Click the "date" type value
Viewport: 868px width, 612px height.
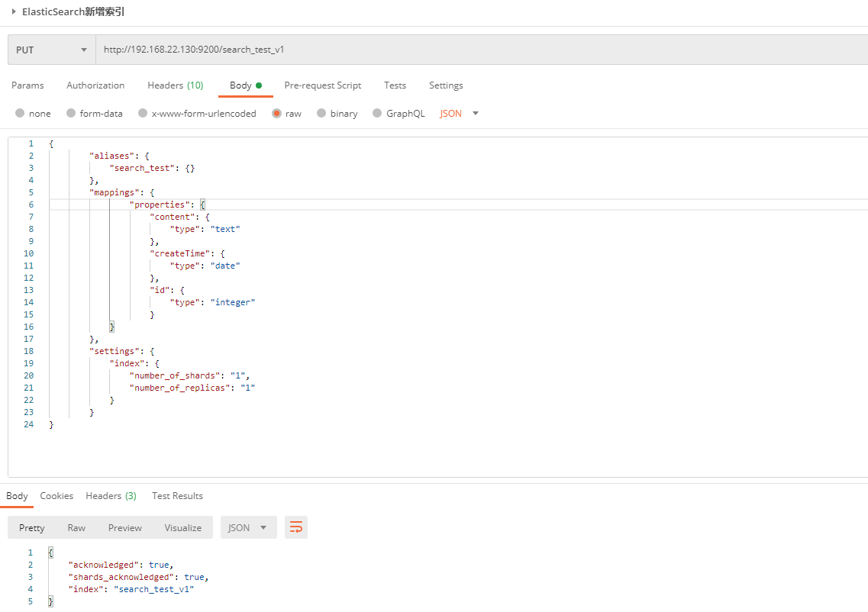(x=225, y=266)
